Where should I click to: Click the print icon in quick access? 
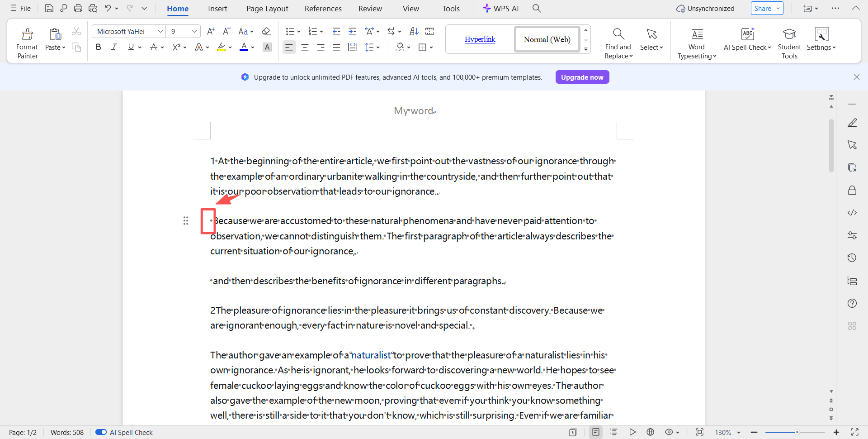pos(78,9)
